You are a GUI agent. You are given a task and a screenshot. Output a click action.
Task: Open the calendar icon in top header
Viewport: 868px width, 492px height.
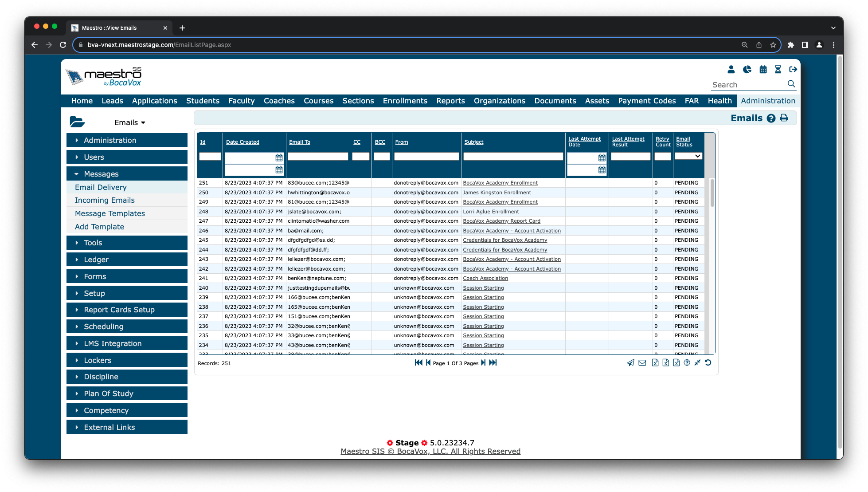pyautogui.click(x=763, y=70)
